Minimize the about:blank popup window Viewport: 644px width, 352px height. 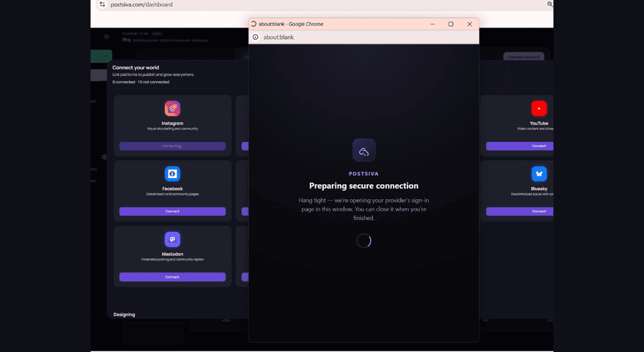[x=432, y=25]
